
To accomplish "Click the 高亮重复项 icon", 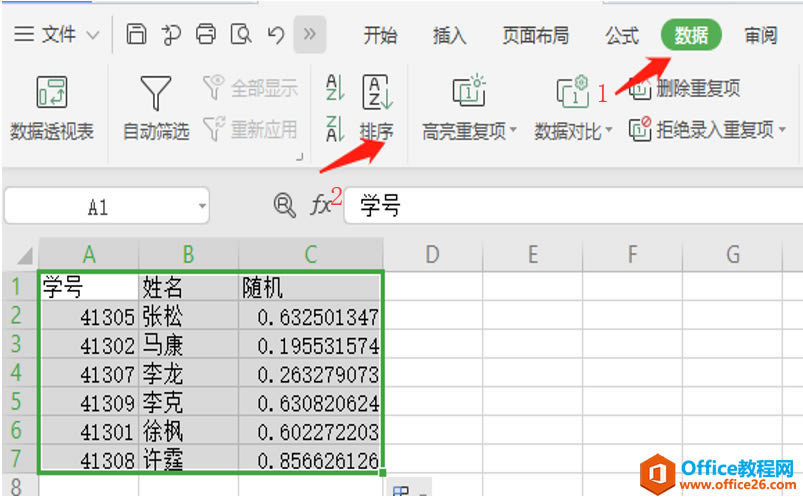I will (x=469, y=91).
